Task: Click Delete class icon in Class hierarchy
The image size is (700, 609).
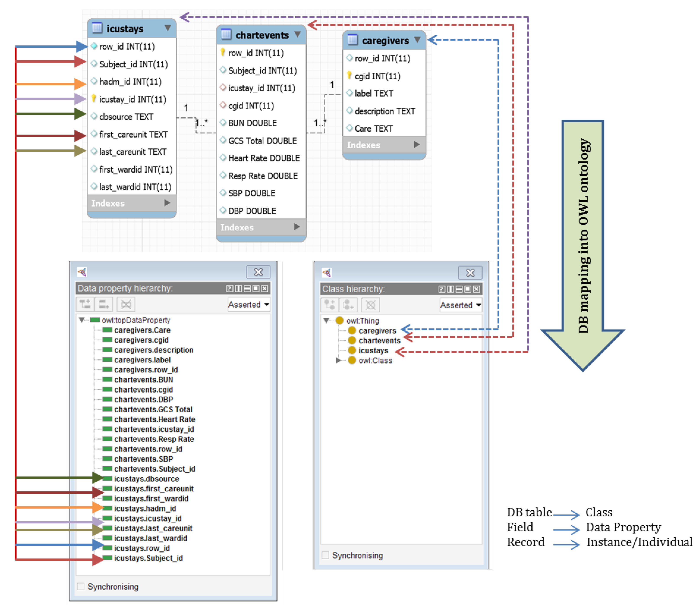Action: (x=371, y=305)
